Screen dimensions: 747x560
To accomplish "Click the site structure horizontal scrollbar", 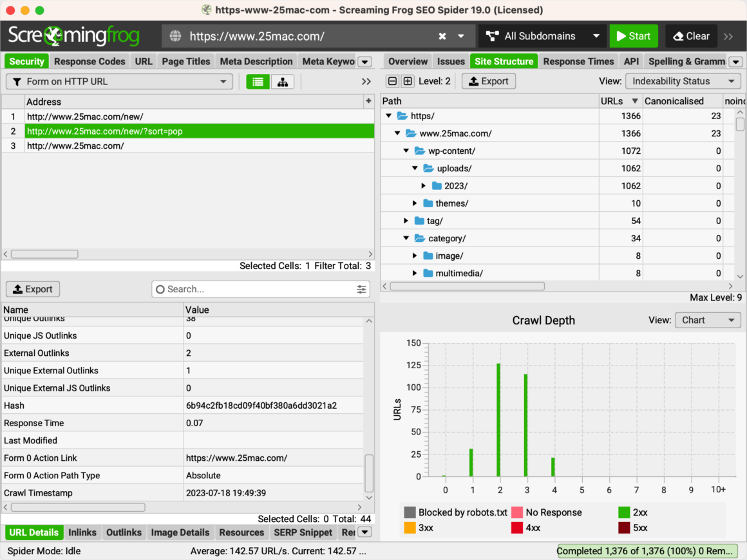I will click(x=467, y=286).
